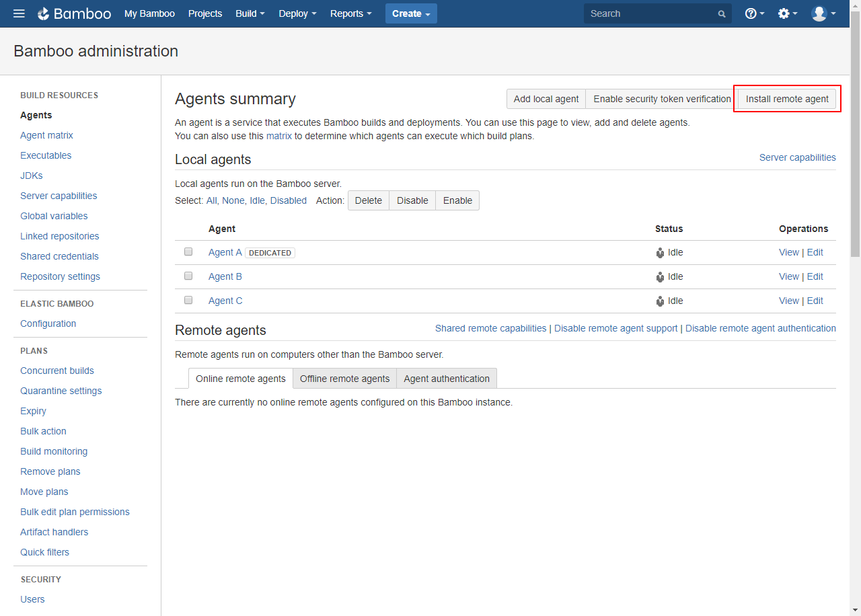The image size is (861, 616).
Task: Open Quarantine settings in the sidebar
Action: coord(61,391)
